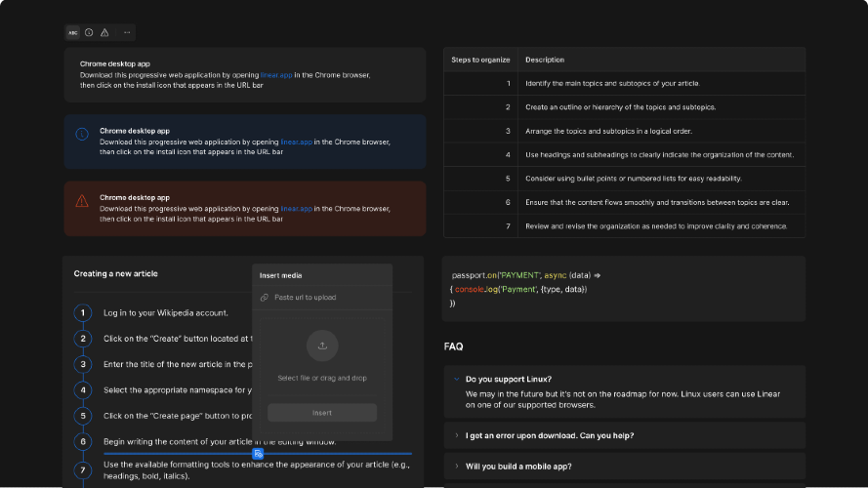Click the blue info icon in callout
Viewport: 868px width, 488px height.
pos(82,134)
